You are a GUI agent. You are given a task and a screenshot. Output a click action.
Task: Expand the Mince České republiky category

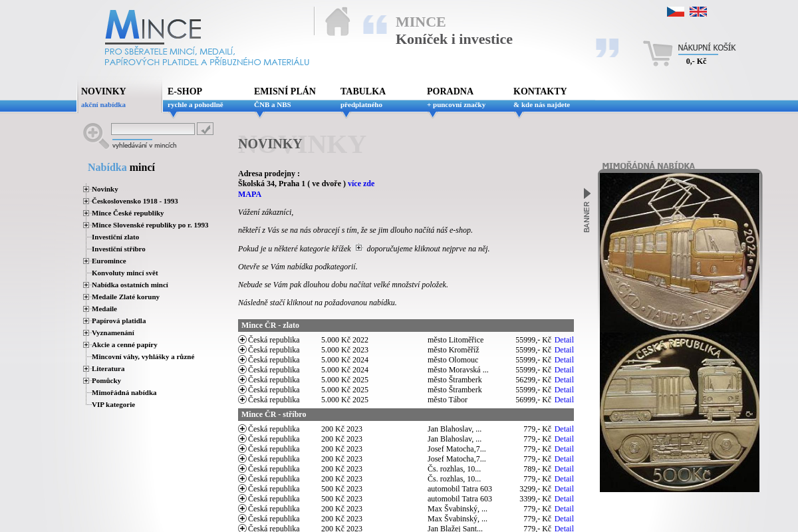tap(86, 213)
